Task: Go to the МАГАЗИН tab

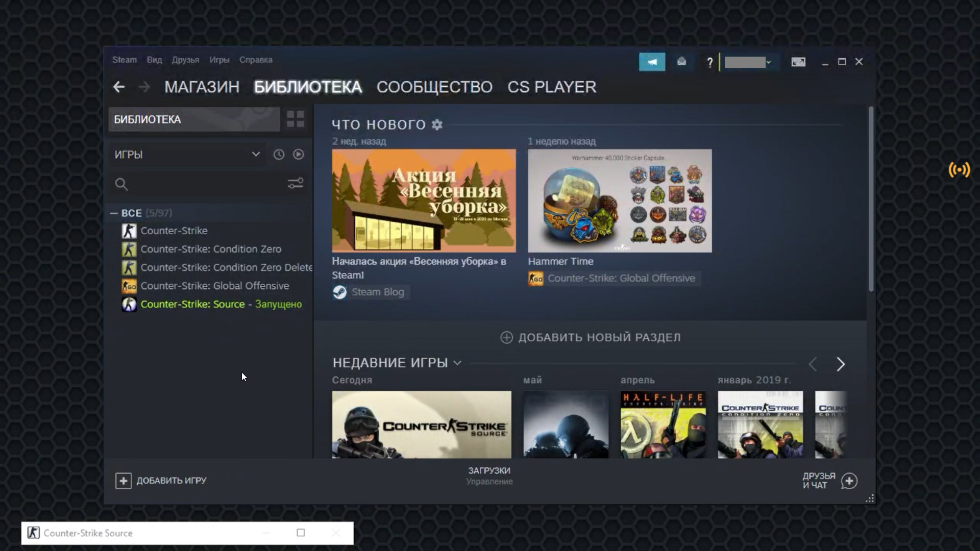Action: pos(202,87)
